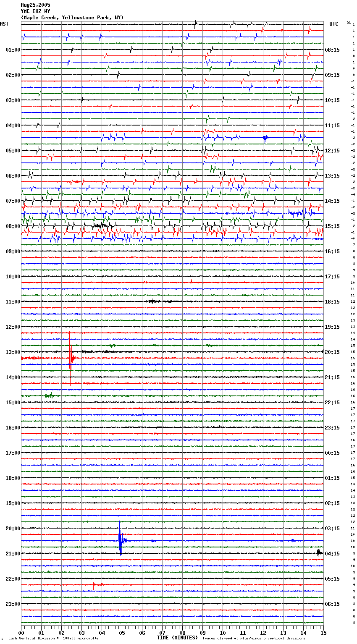Select the '22:00' MST time label

pos(13,579)
